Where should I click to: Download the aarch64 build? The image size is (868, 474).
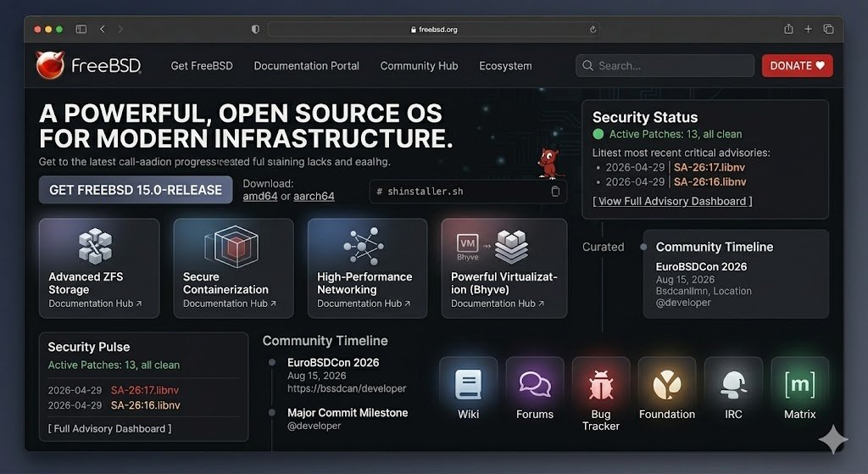[x=314, y=196]
